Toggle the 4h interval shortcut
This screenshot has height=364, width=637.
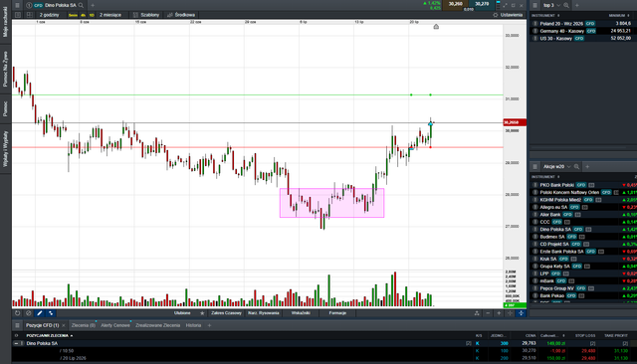click(83, 15)
